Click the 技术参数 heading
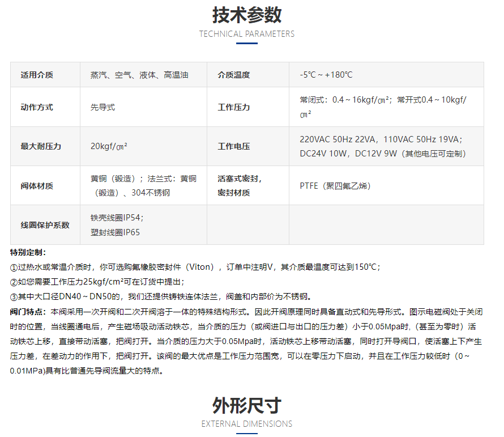504x437 pixels. click(x=246, y=14)
